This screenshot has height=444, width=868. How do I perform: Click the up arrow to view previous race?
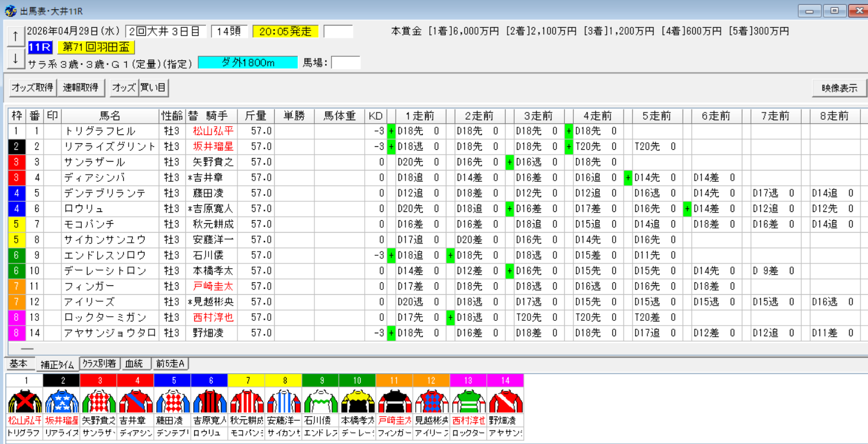click(x=15, y=35)
